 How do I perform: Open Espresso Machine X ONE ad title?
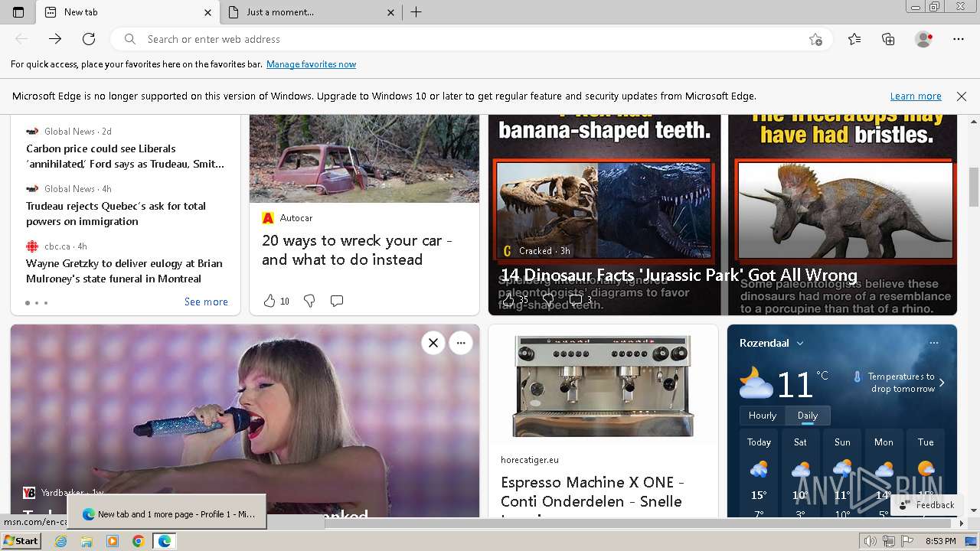(591, 492)
